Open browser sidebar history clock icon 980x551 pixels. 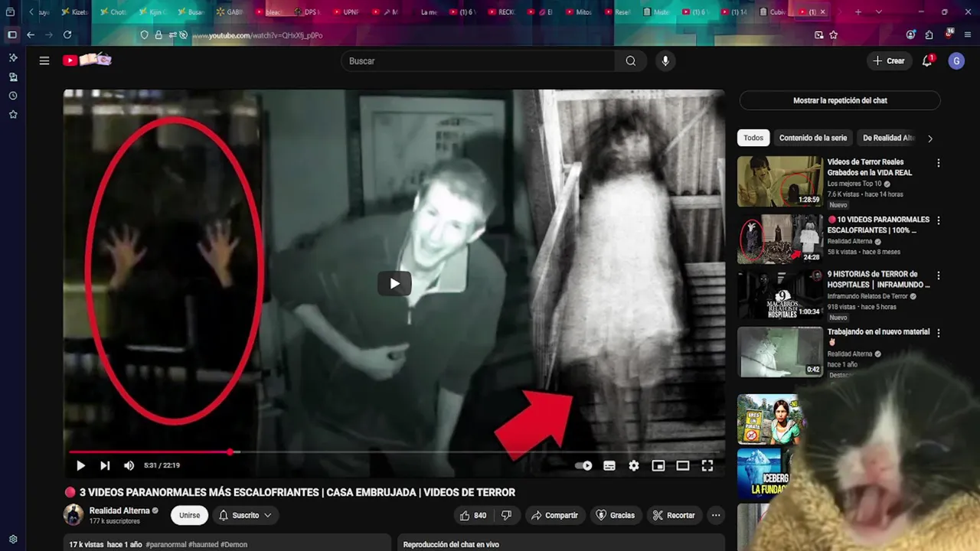pyautogui.click(x=13, y=96)
